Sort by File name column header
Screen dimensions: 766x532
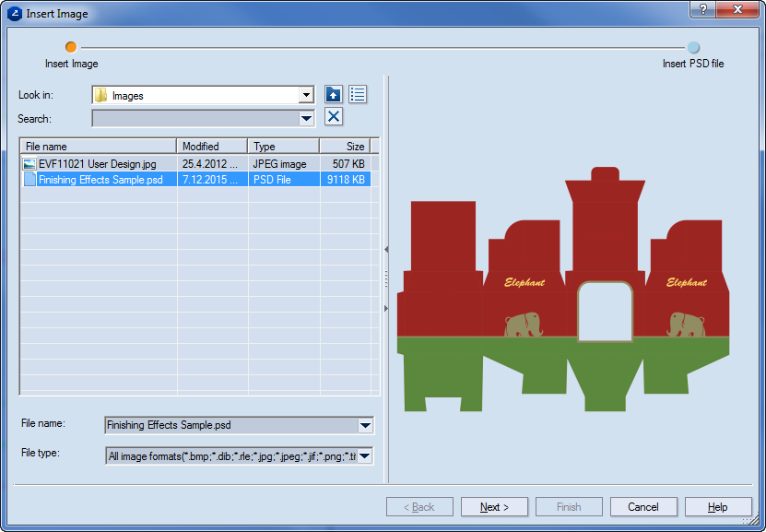(x=98, y=146)
